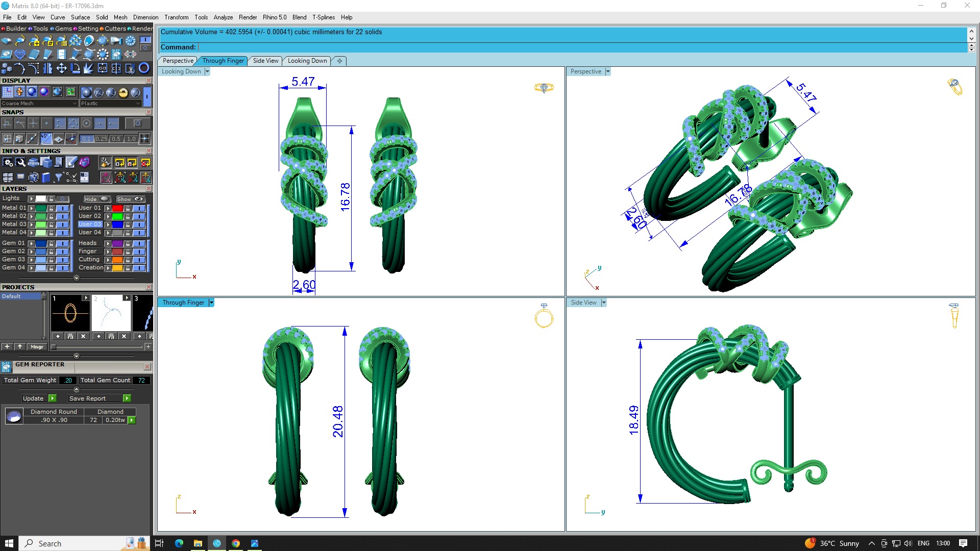Screen dimensions: 980x551
Task: Click the diamond wireframe gem icon
Action: (20, 54)
